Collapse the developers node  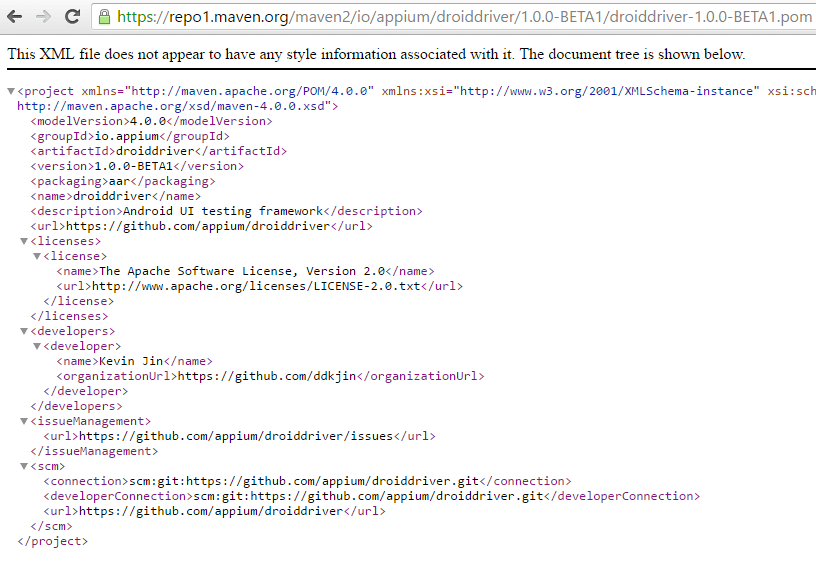tap(24, 331)
